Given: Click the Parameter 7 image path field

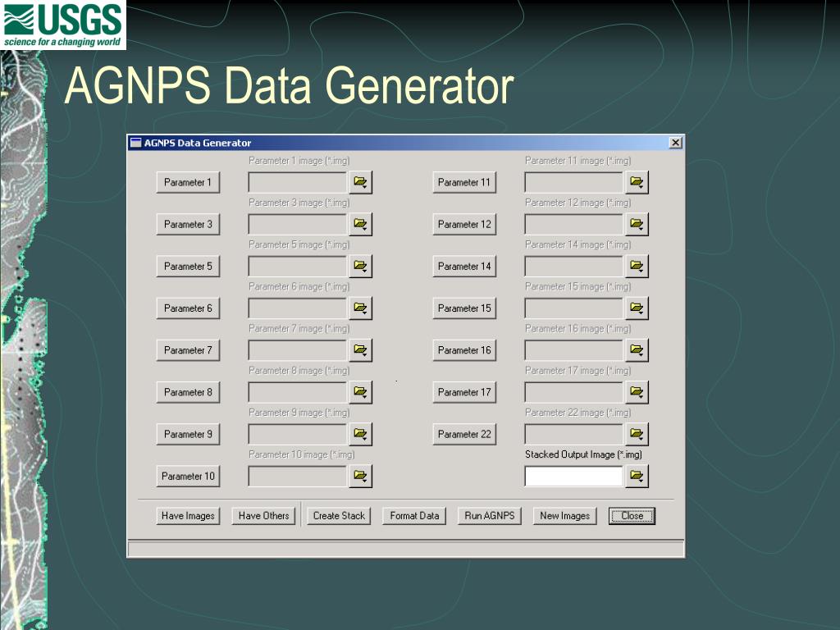Looking at the screenshot, I should 298,349.
